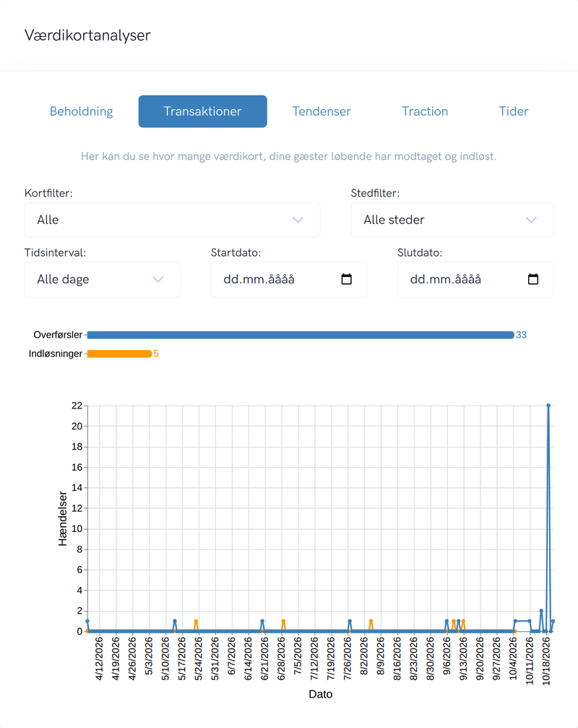Switch to the Tider tab
Viewport: 578px width, 728px height.
coord(514,111)
